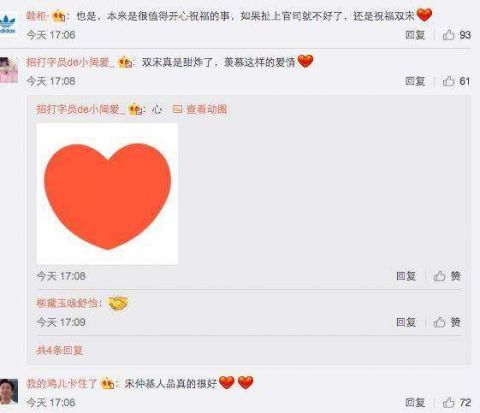Like the first comment with 93 likes
Image resolution: width=480 pixels, height=413 pixels.
[456, 35]
